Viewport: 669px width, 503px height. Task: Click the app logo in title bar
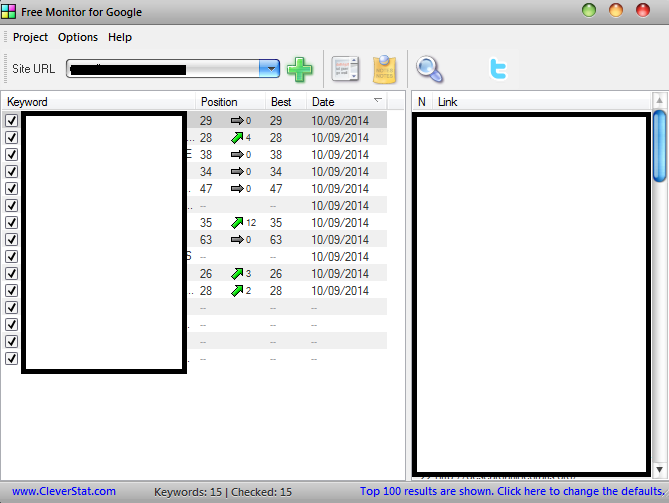coord(9,11)
